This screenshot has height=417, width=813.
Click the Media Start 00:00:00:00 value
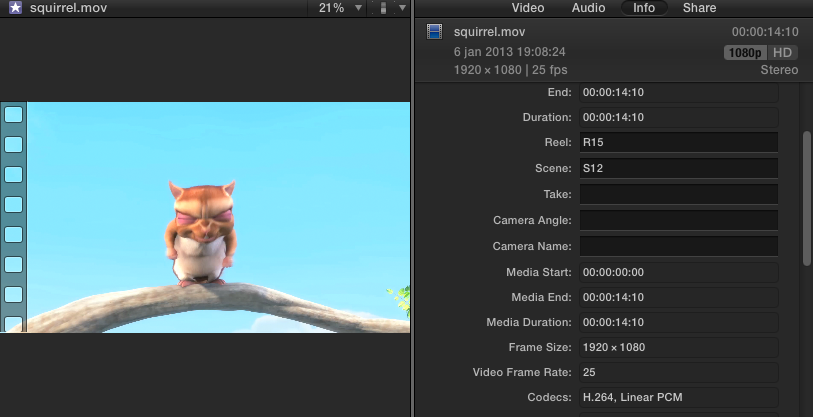point(679,272)
